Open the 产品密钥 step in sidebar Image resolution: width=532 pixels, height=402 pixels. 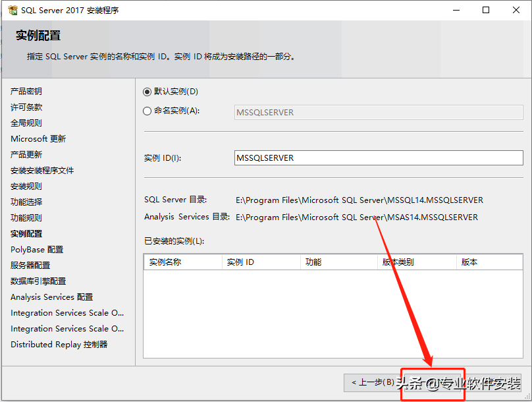26,92
